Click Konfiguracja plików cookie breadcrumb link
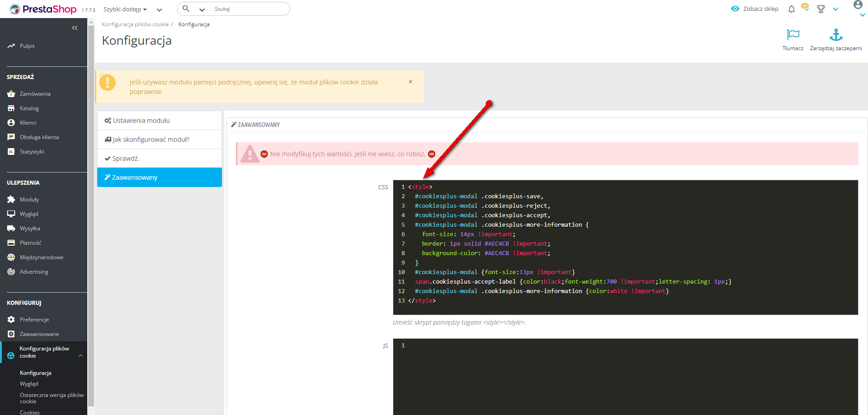Viewport: 868px width, 415px height. 135,24
